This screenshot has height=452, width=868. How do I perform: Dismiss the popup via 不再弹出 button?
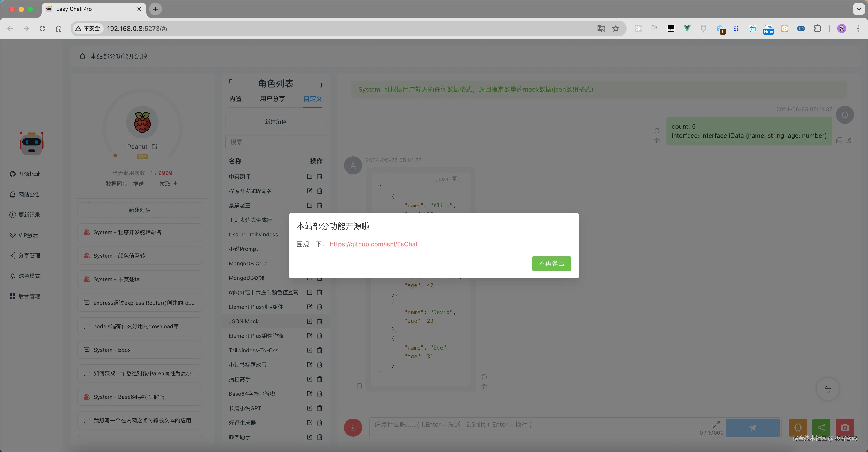[551, 264]
